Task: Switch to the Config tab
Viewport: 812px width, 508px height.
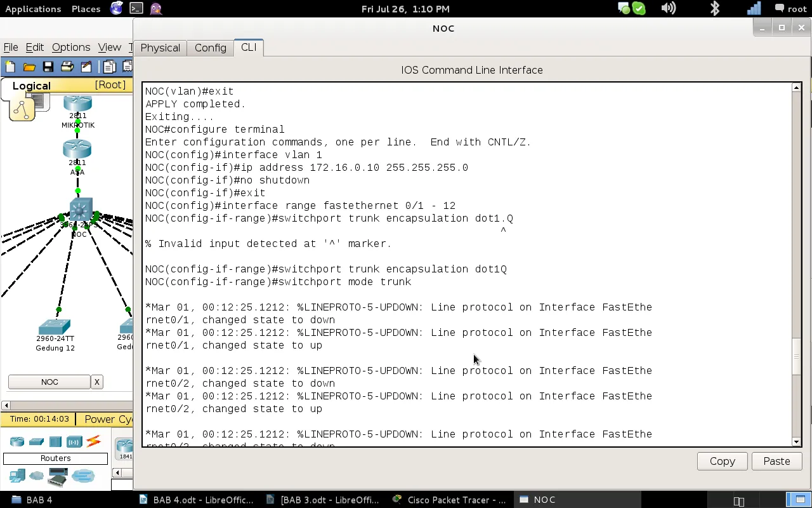Action: pos(210,48)
